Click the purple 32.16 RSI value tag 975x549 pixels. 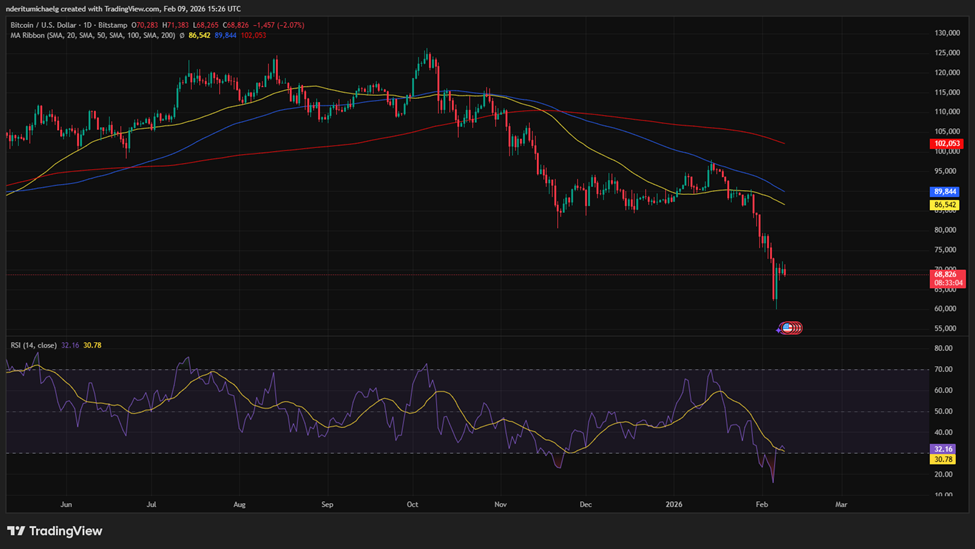tap(944, 450)
